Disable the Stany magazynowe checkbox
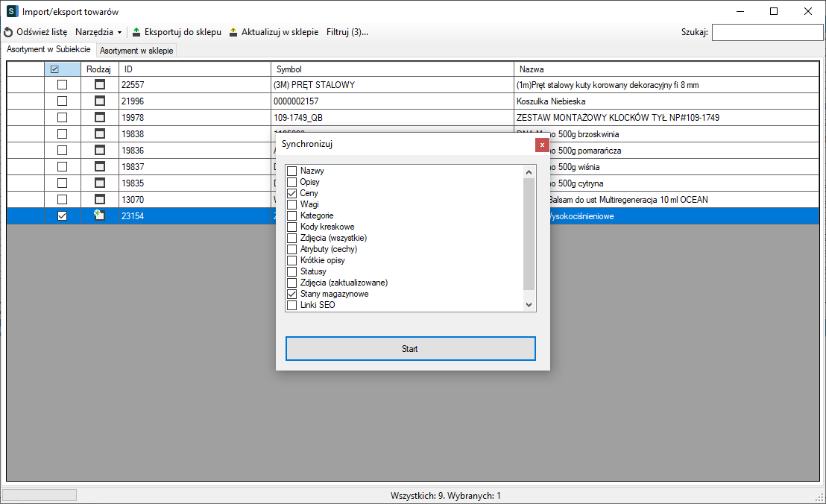 [292, 294]
